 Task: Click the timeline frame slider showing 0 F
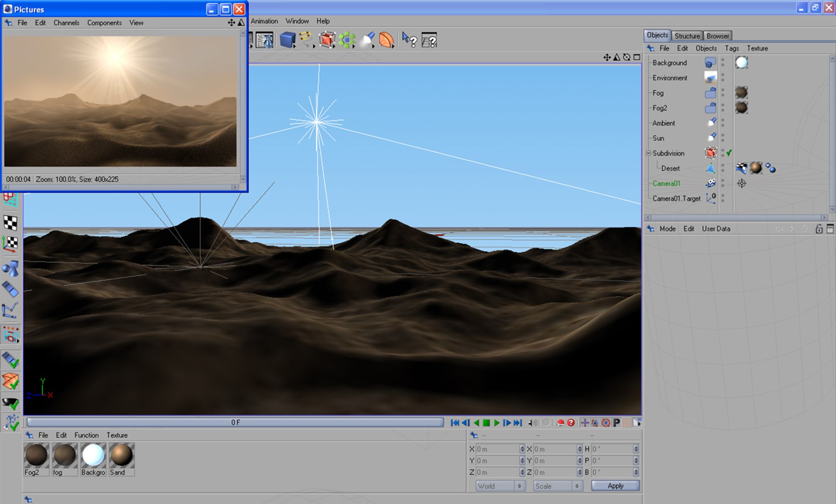(x=235, y=422)
